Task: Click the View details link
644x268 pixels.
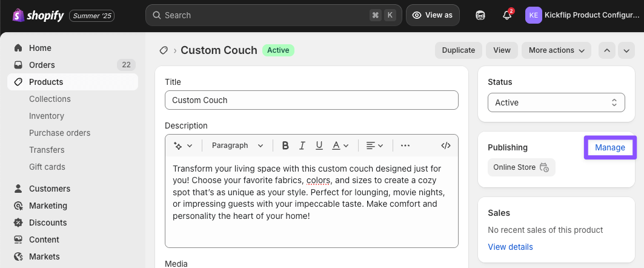Action: click(x=510, y=247)
